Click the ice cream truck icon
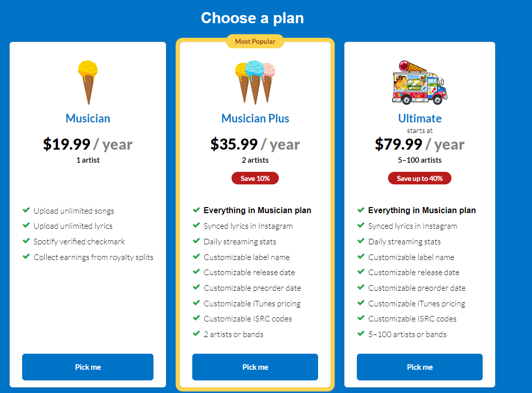 tap(420, 82)
